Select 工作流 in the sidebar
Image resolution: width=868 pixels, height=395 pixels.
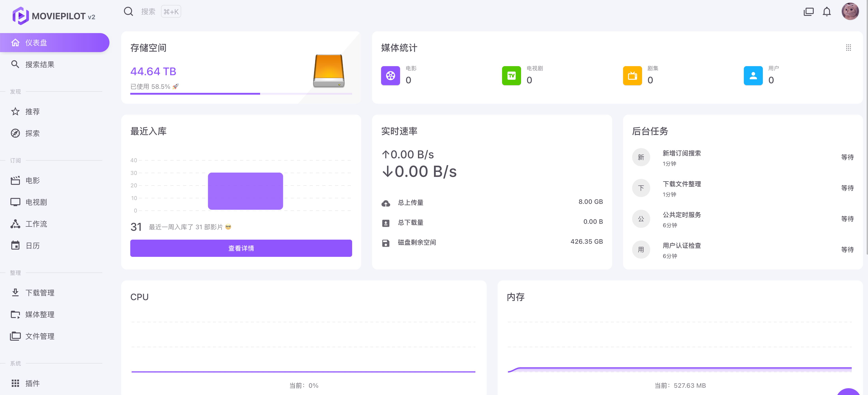[x=36, y=224]
